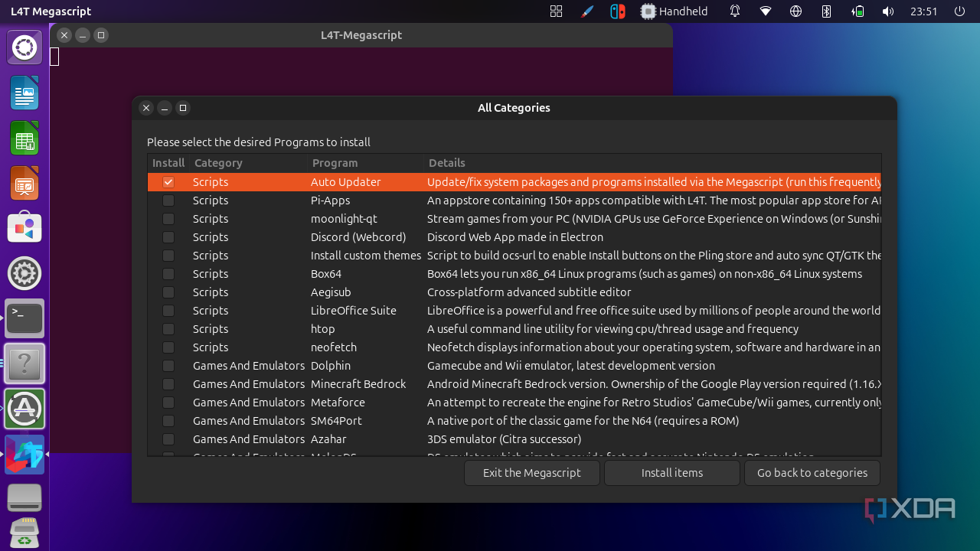Open LibreOffice Impress in the dock
The image size is (980, 551).
24,184
